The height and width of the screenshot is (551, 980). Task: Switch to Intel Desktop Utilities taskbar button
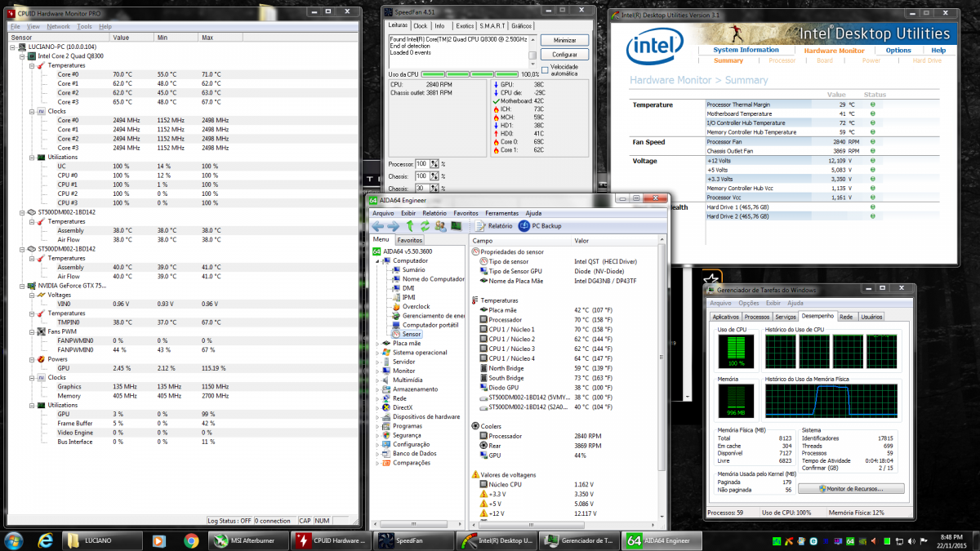click(x=497, y=540)
